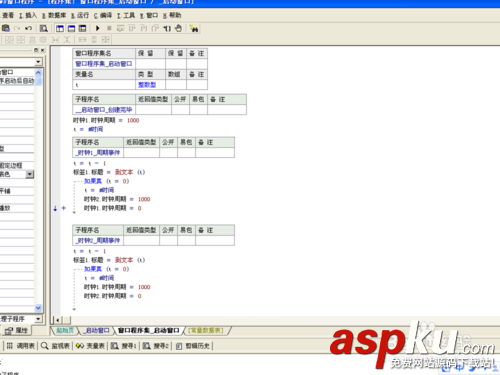Click the property list scroll-down arrow
The width and height of the screenshot is (500, 375).
point(38,308)
